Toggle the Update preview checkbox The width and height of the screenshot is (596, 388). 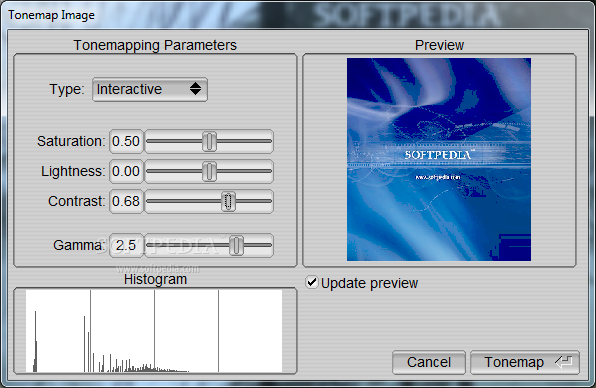coord(312,282)
